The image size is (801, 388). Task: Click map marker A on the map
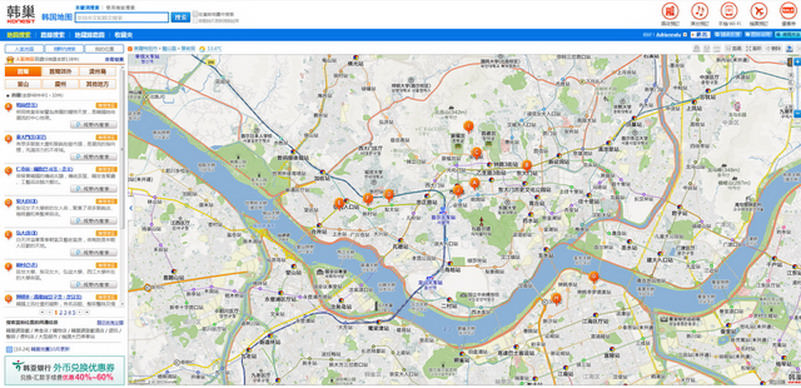point(474,183)
